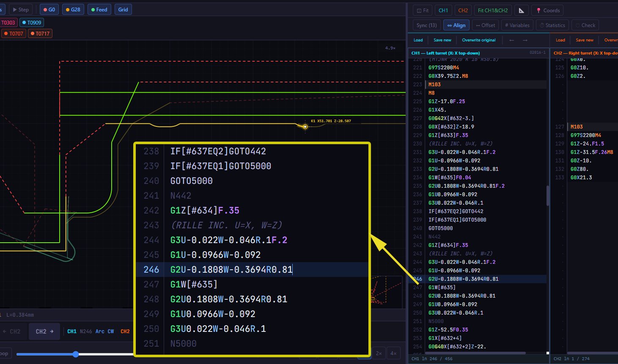Fit view to CH2
Viewport: 618px width, 364px height.
463,11
